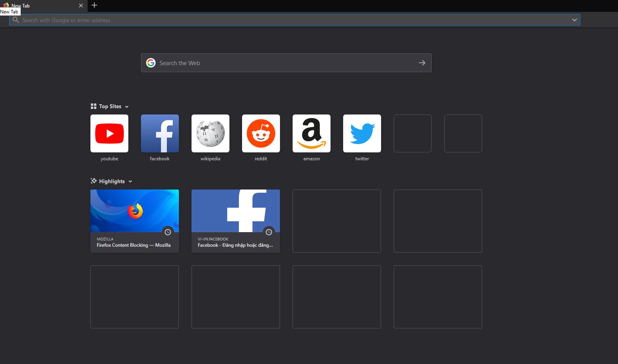Click the Highlights sparkle icon
Screen dimensions: 618x364
point(94,181)
